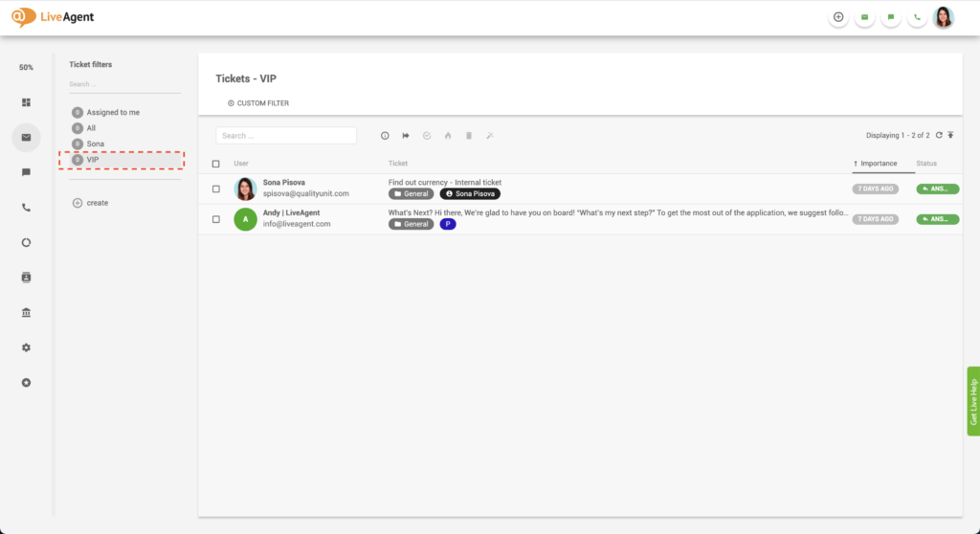Click the trash delete icon in toolbar
Screen dimensions: 980x534
[469, 136]
